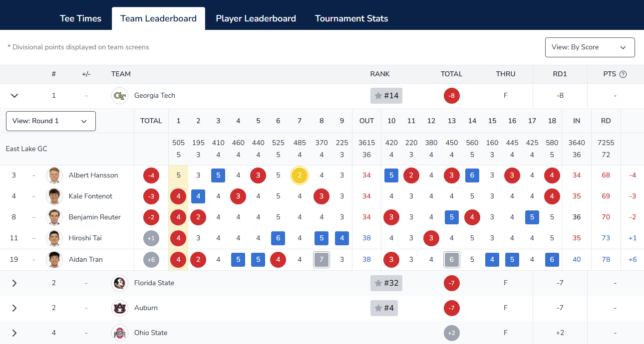Click Albert Hansson's player photo
The height and width of the screenshot is (344, 644).
pyautogui.click(x=54, y=175)
